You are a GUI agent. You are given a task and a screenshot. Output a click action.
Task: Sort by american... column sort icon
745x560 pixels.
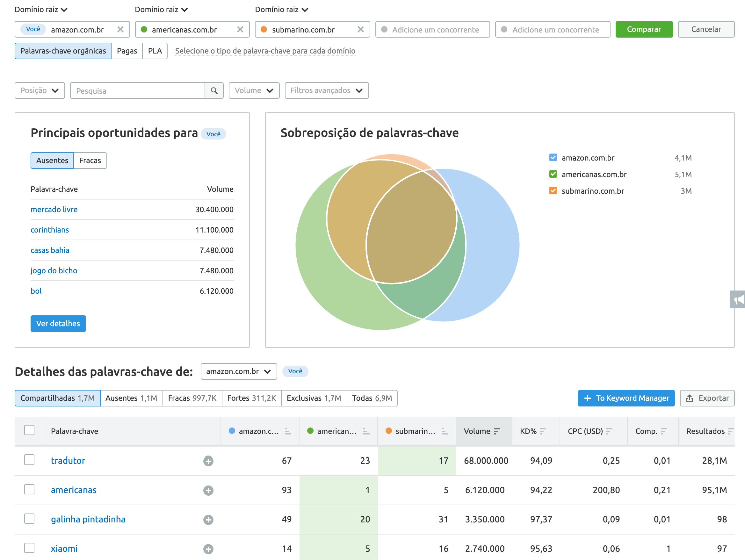tap(366, 431)
